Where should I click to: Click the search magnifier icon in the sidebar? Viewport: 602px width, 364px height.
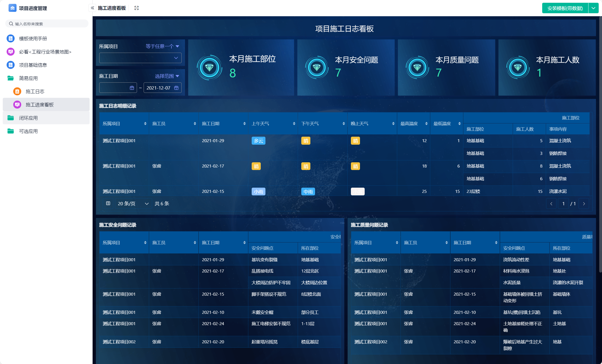tap(11, 24)
